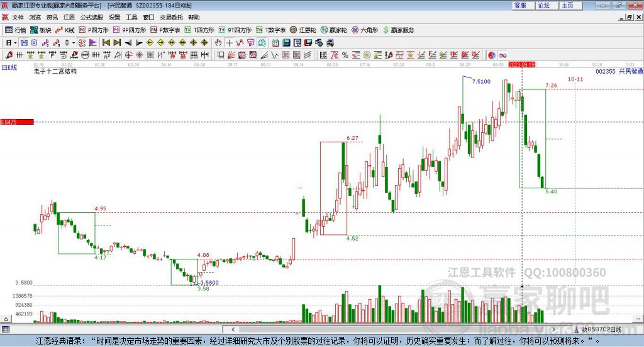Click the 002355 兴民智通 stock label
The width and height of the screenshot is (644, 347).
point(619,71)
